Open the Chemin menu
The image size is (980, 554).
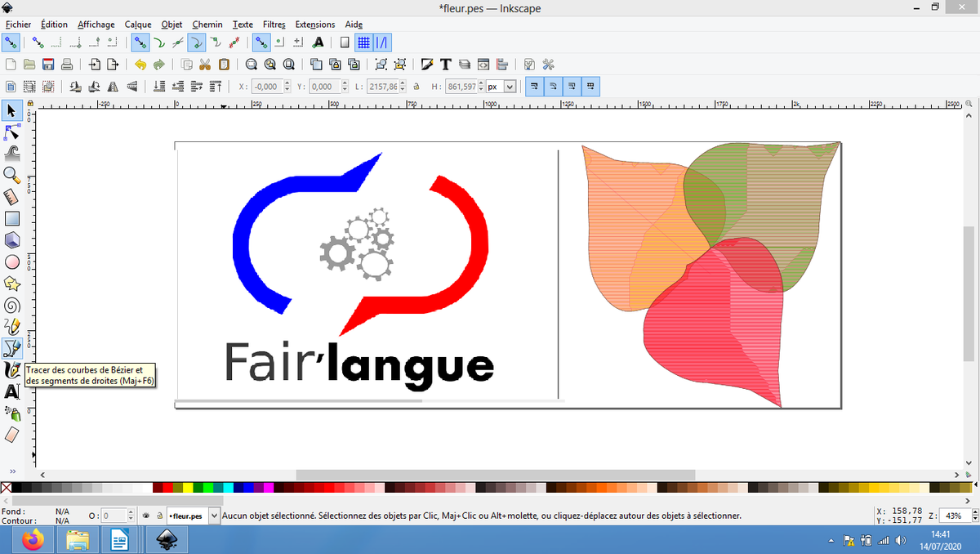pyautogui.click(x=207, y=25)
